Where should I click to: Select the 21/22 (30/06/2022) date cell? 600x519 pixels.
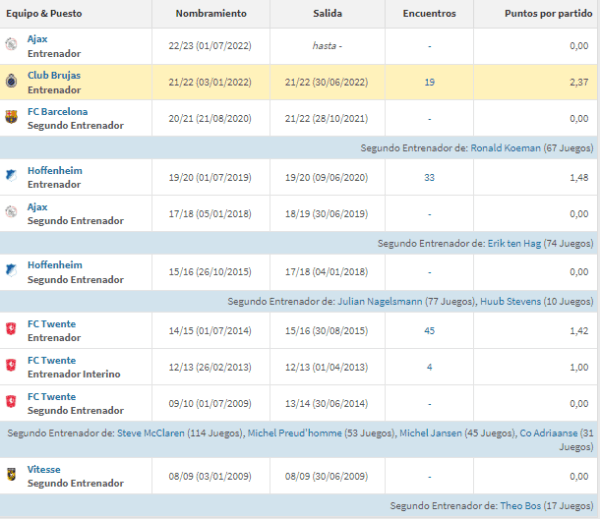pos(326,82)
